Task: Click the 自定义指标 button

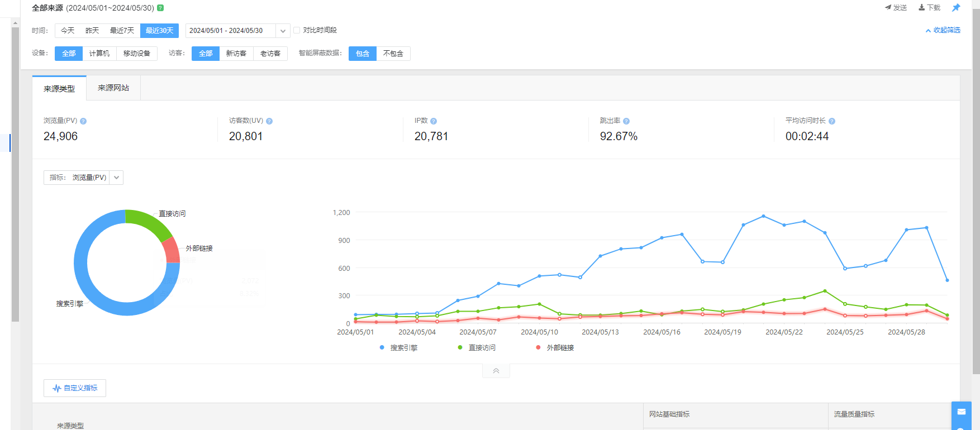Action: tap(75, 388)
